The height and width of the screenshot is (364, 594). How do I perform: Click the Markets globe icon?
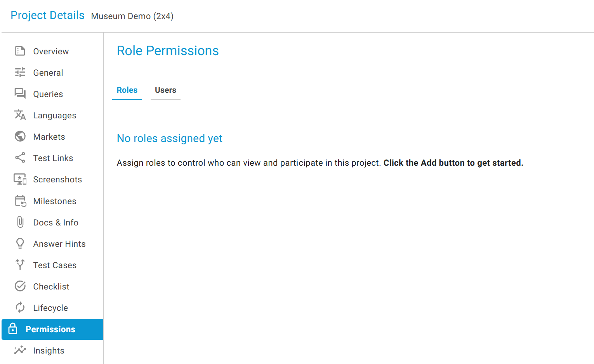pos(20,137)
